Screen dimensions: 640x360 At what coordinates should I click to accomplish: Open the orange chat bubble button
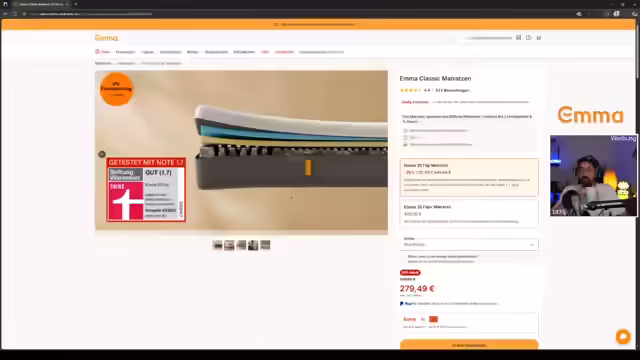[623, 337]
